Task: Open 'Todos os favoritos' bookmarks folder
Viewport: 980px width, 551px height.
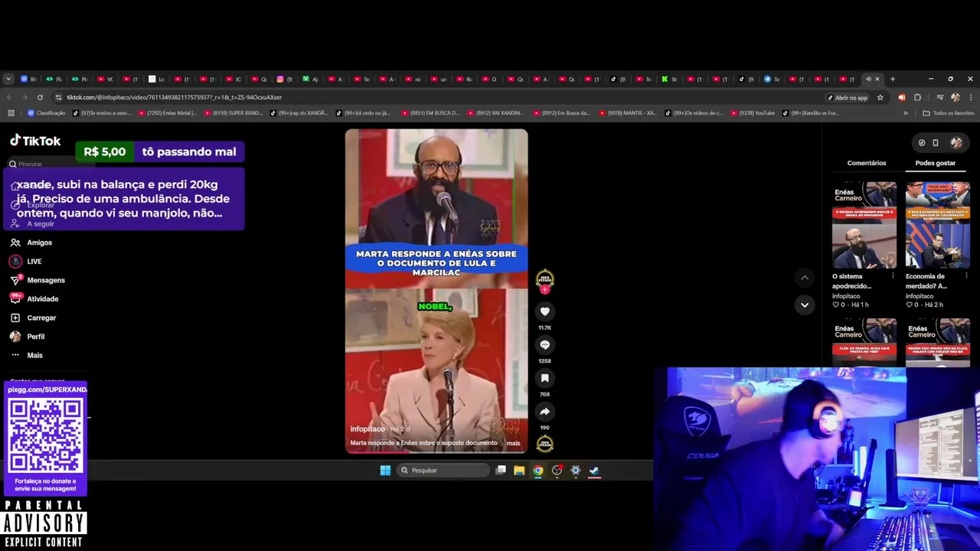Action: [x=948, y=113]
